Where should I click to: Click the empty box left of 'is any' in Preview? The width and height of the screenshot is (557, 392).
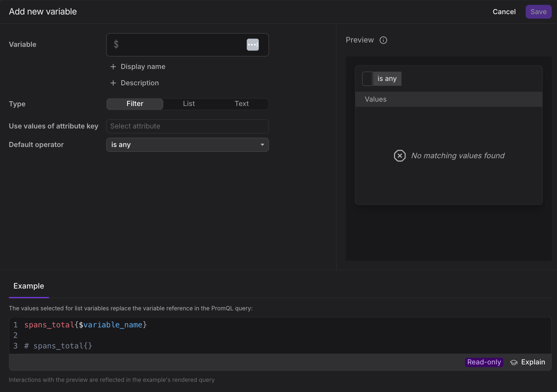click(367, 79)
